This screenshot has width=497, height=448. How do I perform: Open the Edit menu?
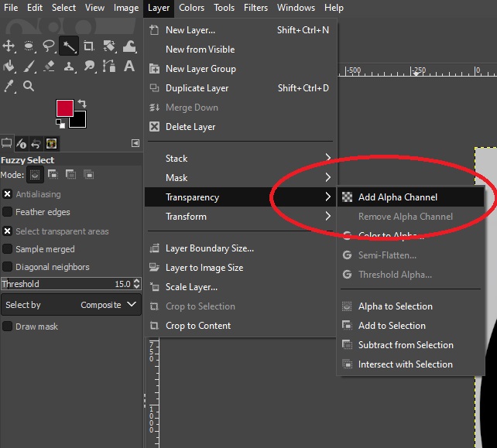(35, 8)
